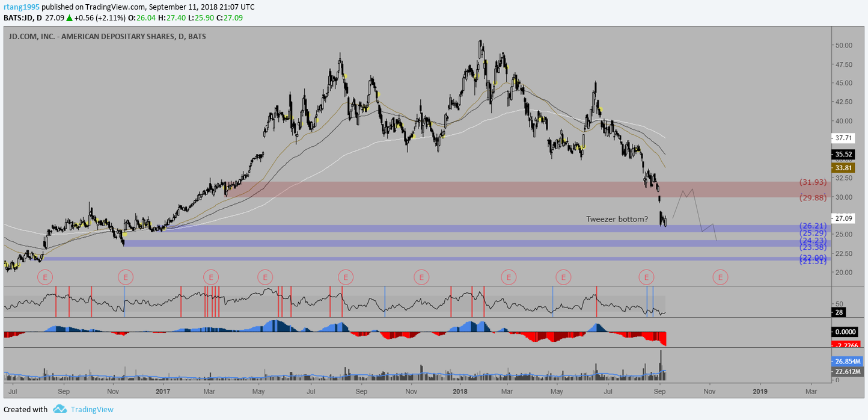
Task: Open author name rtang1995
Action: 22,7
